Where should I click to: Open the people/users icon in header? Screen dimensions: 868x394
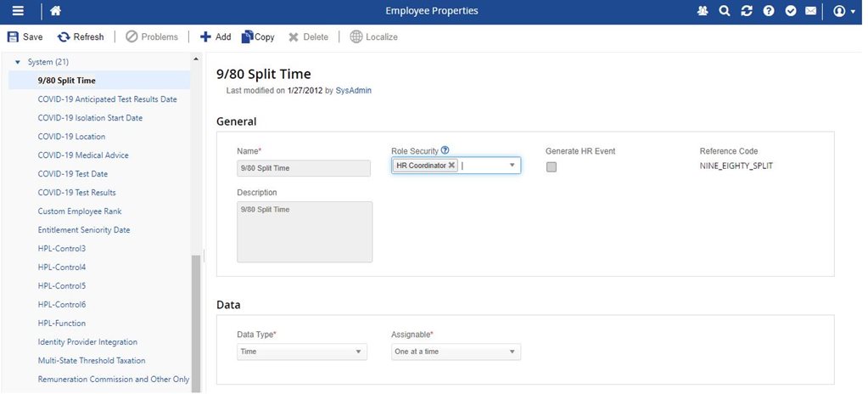point(703,11)
